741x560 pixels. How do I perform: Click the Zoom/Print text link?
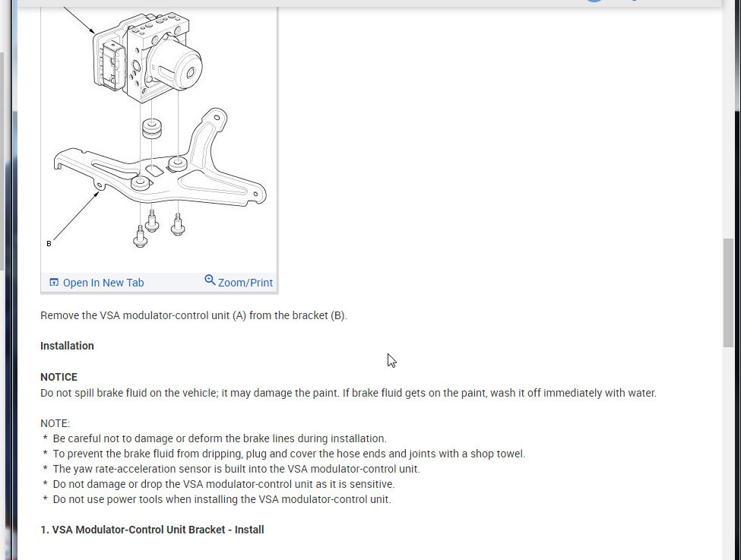(245, 283)
